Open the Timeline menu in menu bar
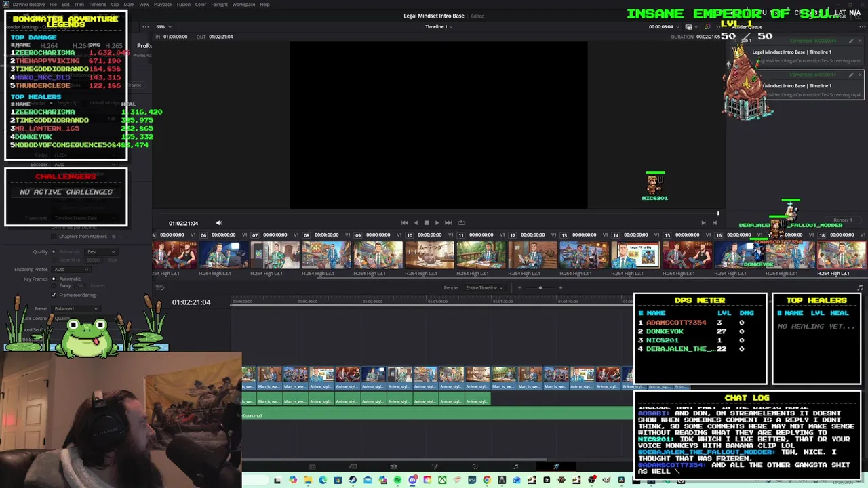The image size is (868, 488). (x=97, y=5)
